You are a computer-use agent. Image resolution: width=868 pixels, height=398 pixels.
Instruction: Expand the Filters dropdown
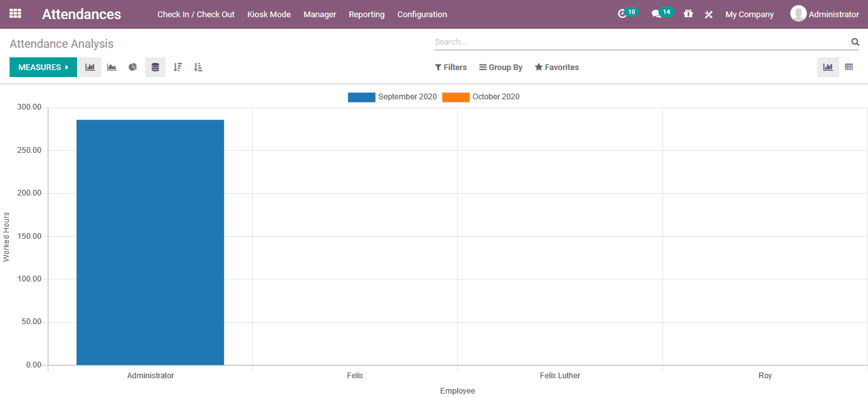click(450, 67)
